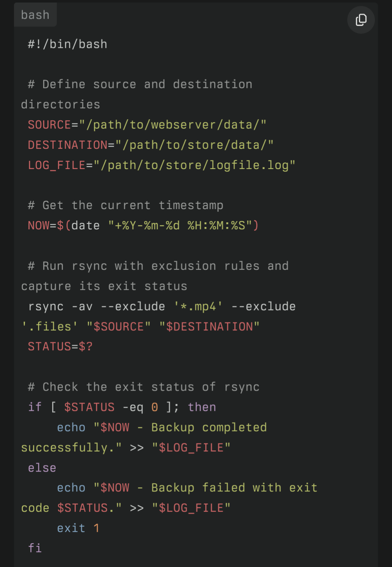Click the 'Backup failed with exit' text
This screenshot has width=392, height=567.
(x=234, y=488)
